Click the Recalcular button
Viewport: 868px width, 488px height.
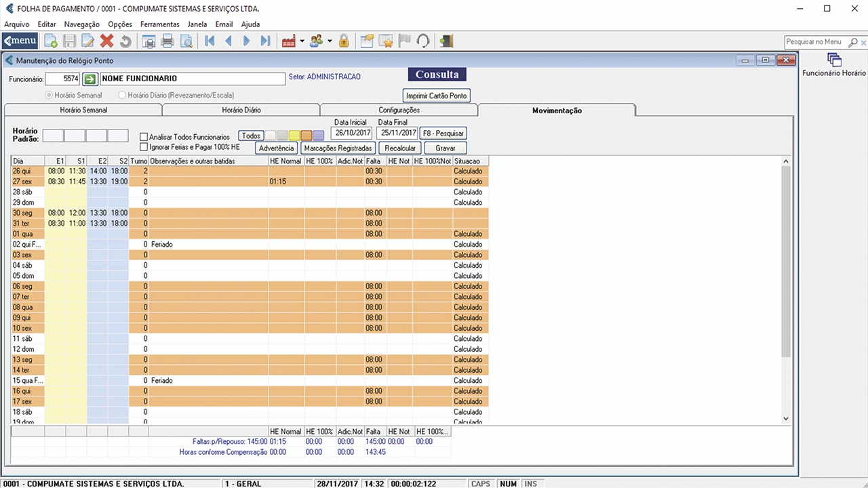pyautogui.click(x=399, y=148)
